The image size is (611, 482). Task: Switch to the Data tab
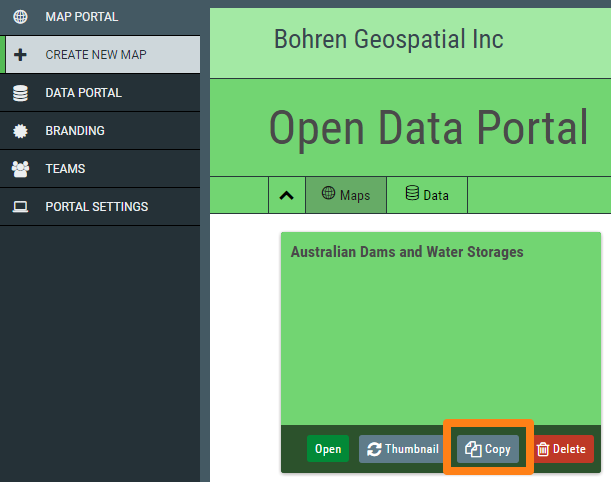click(x=427, y=195)
